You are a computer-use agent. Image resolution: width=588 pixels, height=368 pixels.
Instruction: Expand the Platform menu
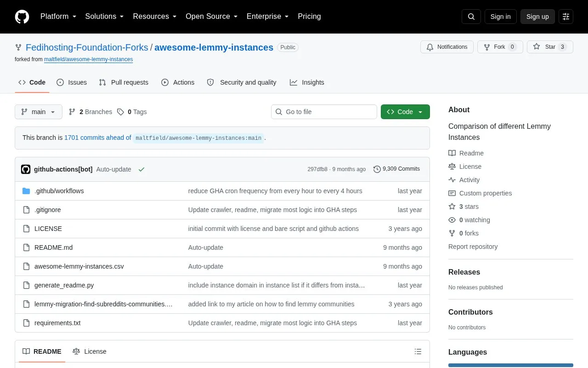[58, 17]
